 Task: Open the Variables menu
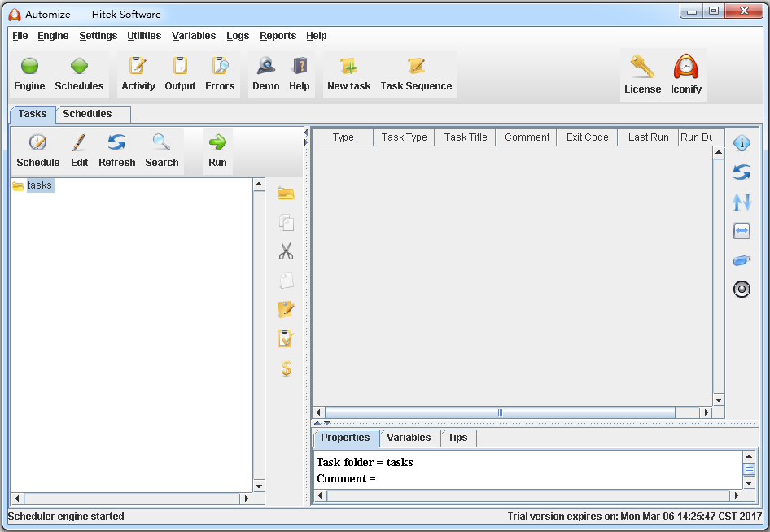[x=194, y=35]
